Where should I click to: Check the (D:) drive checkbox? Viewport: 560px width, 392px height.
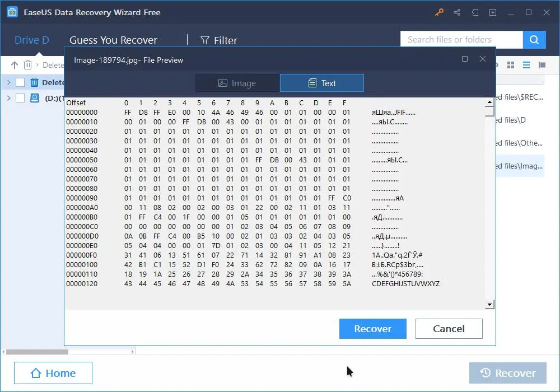coord(20,98)
